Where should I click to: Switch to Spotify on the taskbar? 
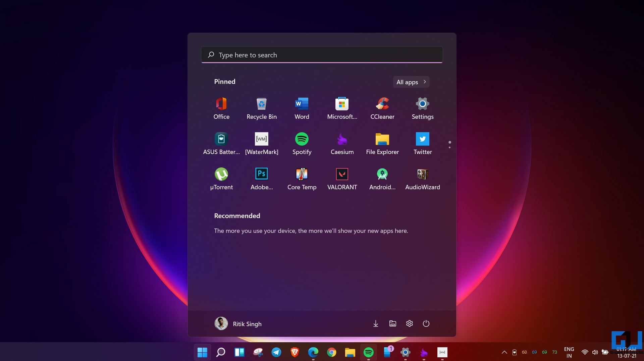[x=368, y=352]
